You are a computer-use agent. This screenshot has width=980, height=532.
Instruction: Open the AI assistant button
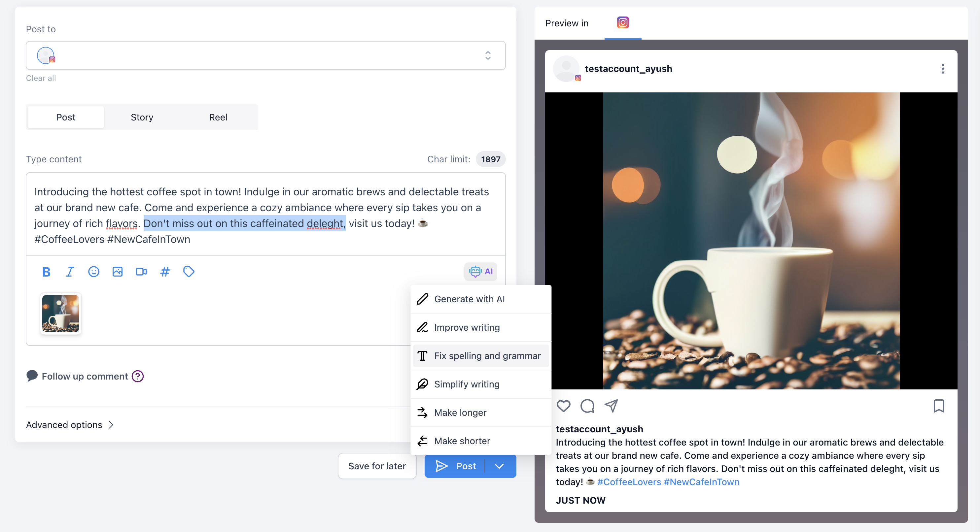(x=480, y=272)
